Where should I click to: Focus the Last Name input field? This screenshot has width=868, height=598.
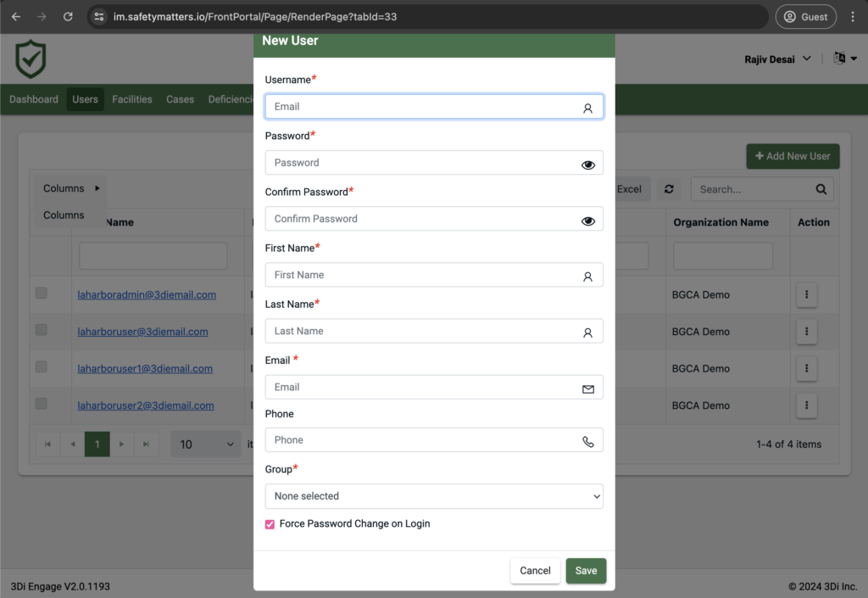[x=434, y=331]
